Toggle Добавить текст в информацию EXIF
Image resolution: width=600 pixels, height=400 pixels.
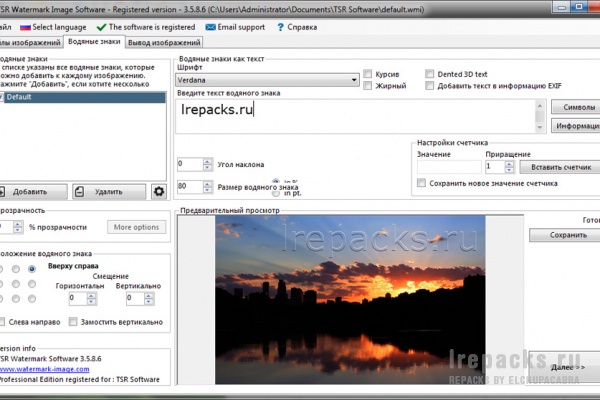point(430,86)
